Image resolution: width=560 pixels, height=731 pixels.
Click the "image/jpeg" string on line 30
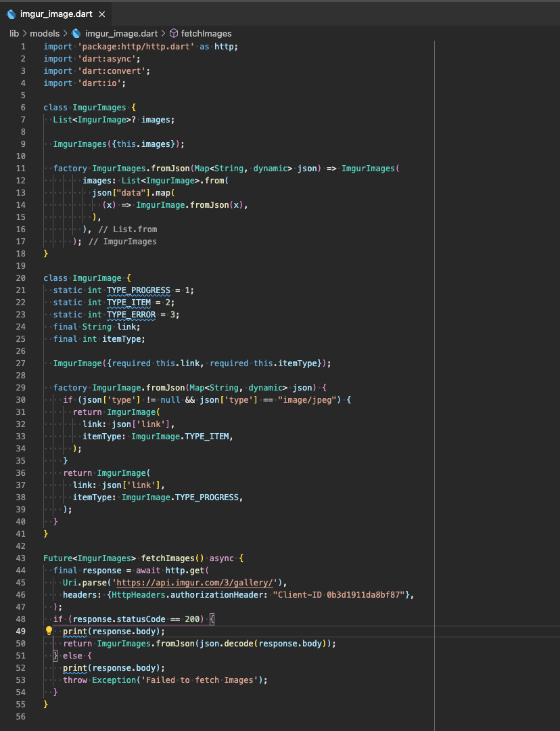(x=308, y=399)
